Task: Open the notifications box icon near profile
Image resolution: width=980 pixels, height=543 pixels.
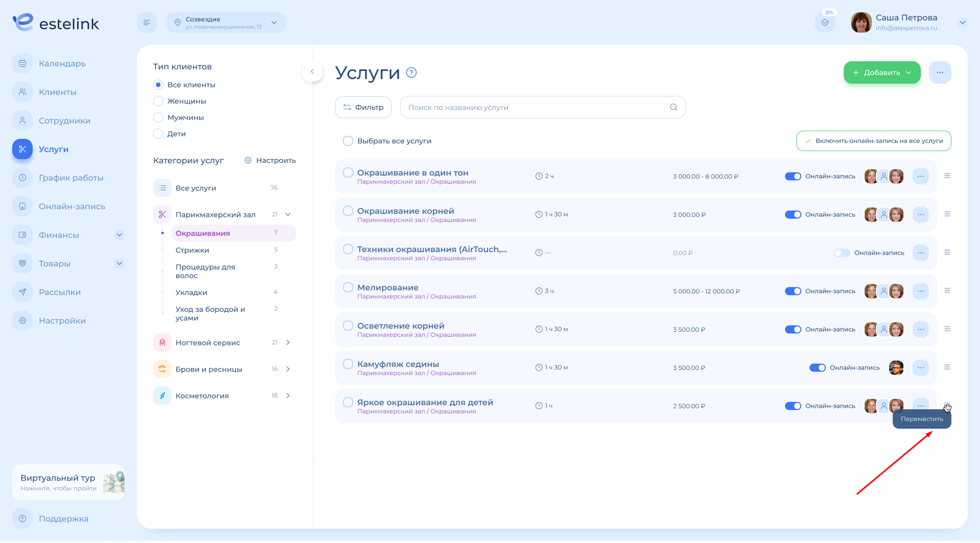Action: 824,22
